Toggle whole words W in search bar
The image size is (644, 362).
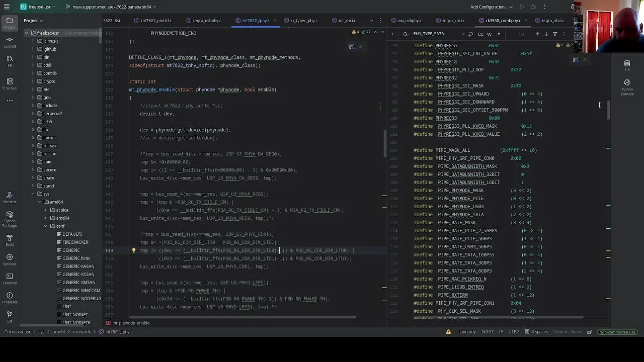click(489, 34)
